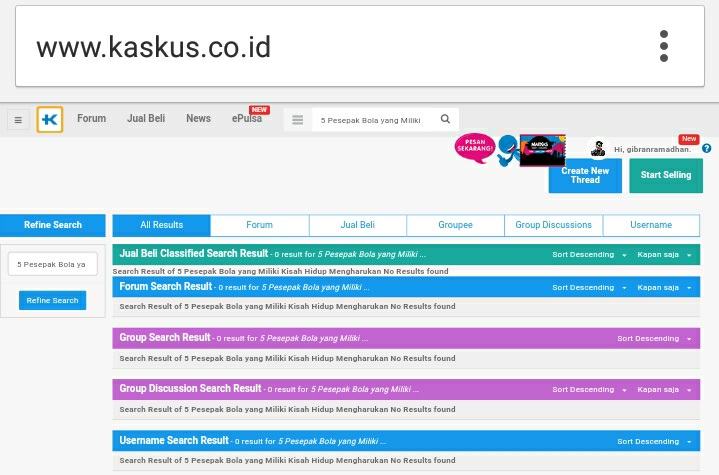Open gibranramadhan user avatar
The width and height of the screenshot is (719, 475).
598,148
